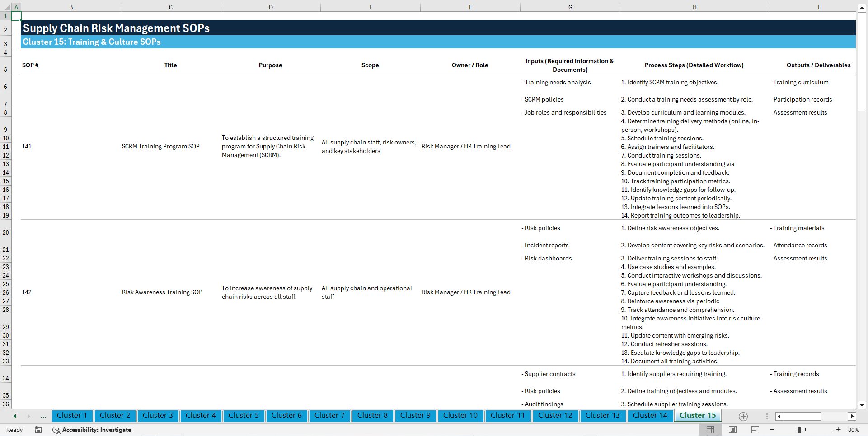Image resolution: width=868 pixels, height=436 pixels.
Task: Open the Cluster 14 sheet tab
Action: click(650, 416)
